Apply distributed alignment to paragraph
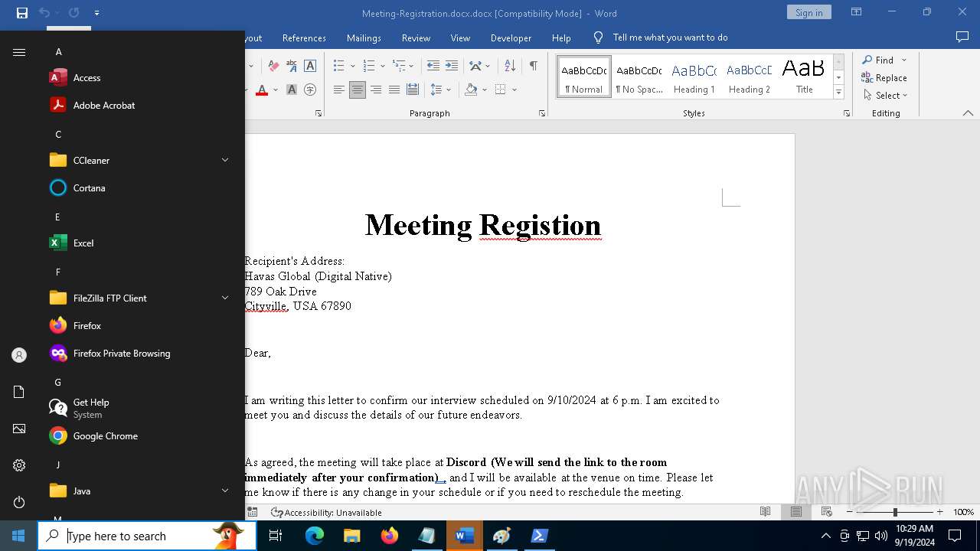The image size is (980, 551). (413, 90)
